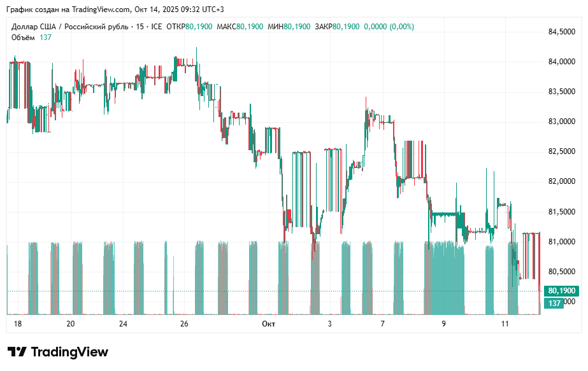Click the TradingView wordmark beside the logo
Screen dimensions: 588x371
[x=69, y=352]
